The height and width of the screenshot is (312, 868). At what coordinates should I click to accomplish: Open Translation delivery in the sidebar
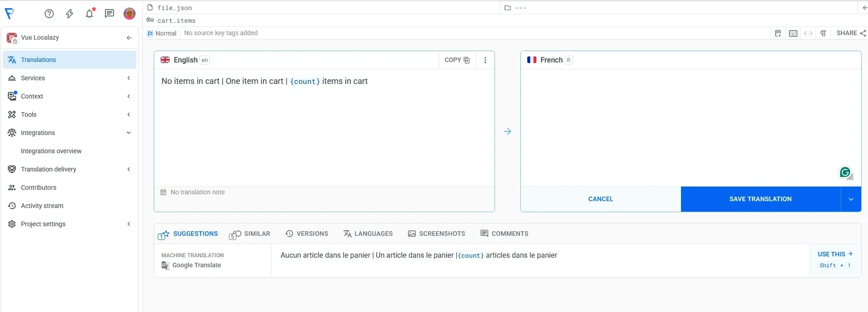(48, 169)
